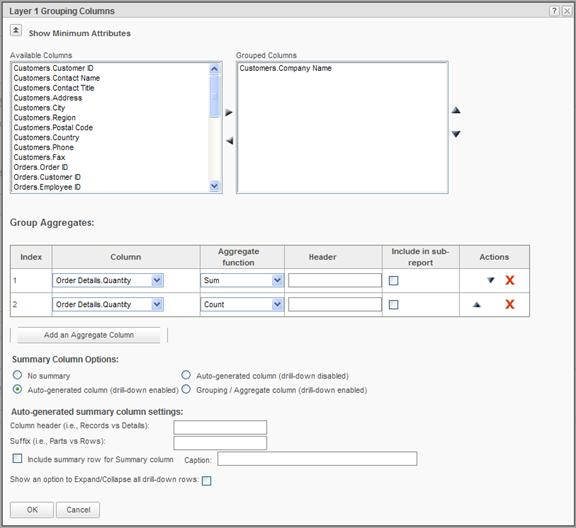Image resolution: width=576 pixels, height=528 pixels.
Task: Click left arrow to remove grouped column
Action: (230, 141)
